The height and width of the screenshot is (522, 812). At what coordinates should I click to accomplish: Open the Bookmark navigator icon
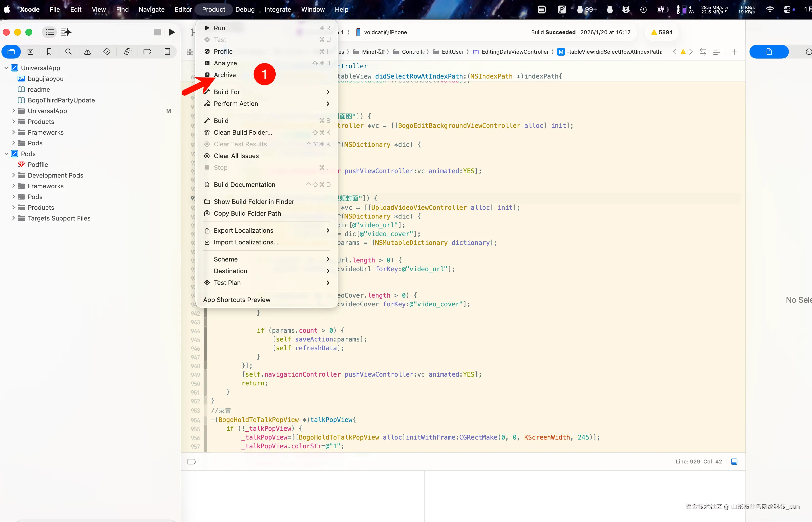point(49,51)
